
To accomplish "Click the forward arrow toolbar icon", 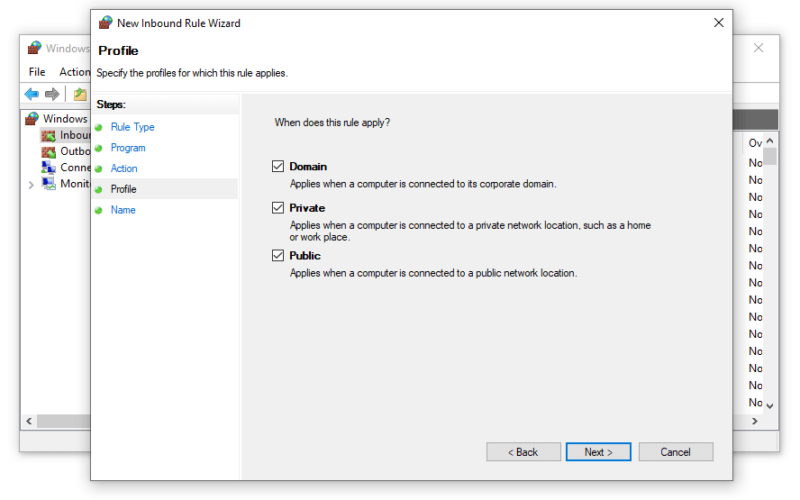I will 52,94.
